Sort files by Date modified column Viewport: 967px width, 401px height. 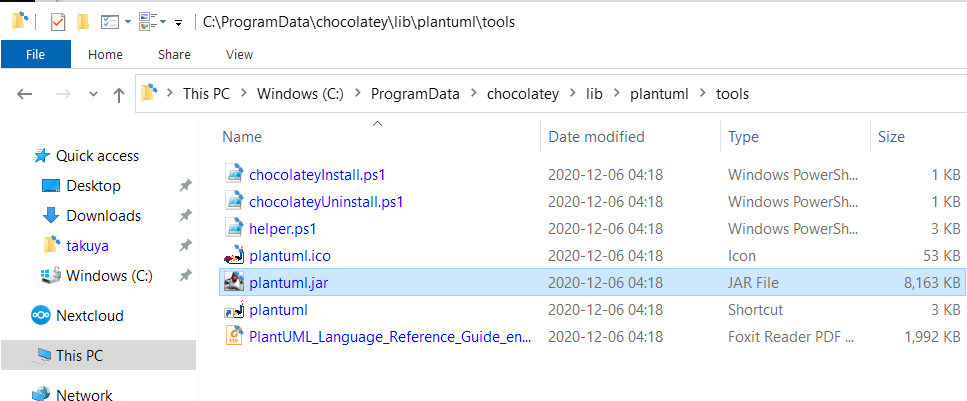pyautogui.click(x=596, y=136)
